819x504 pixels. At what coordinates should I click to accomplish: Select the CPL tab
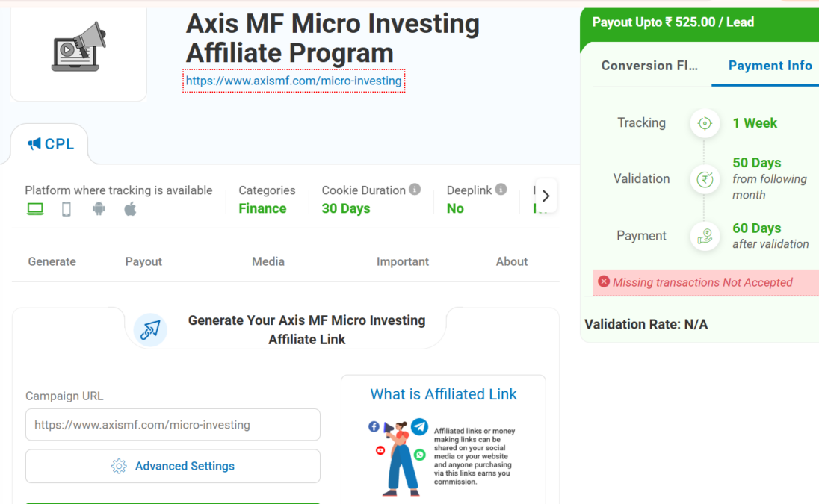click(50, 144)
